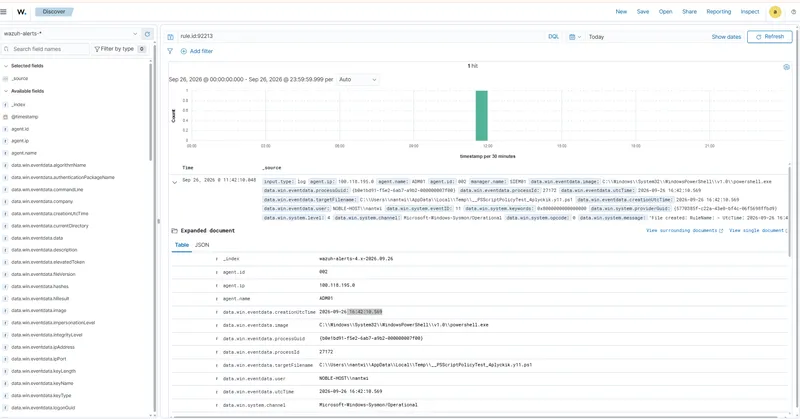The width and height of the screenshot is (800, 419).
Task: Click agent.ip value 100.118.195.0 in table
Action: coord(337,286)
